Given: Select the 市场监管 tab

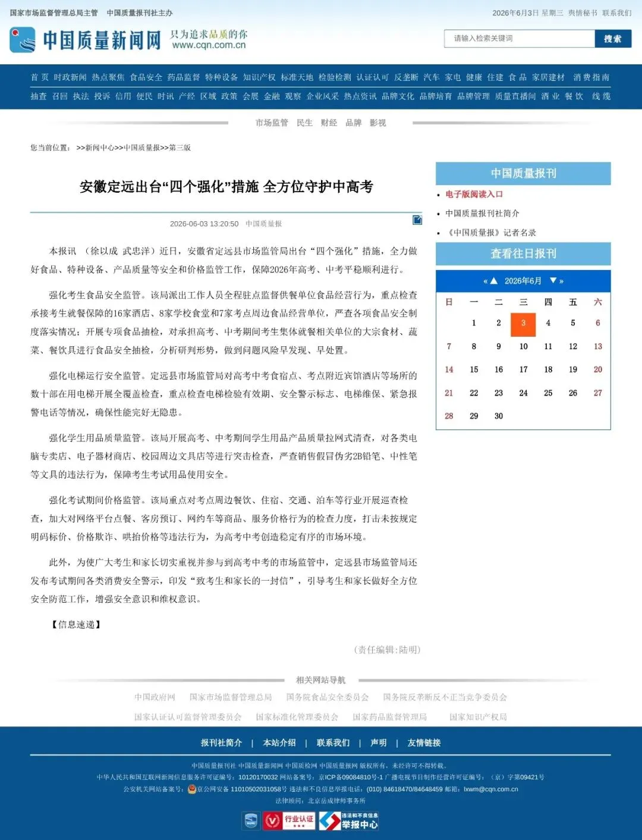Looking at the screenshot, I should [272, 123].
